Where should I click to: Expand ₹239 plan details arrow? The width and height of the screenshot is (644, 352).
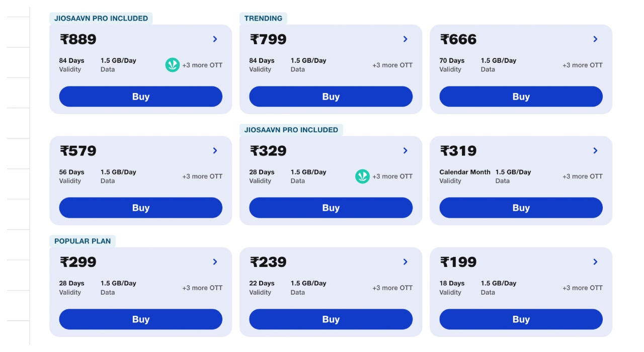405,262
